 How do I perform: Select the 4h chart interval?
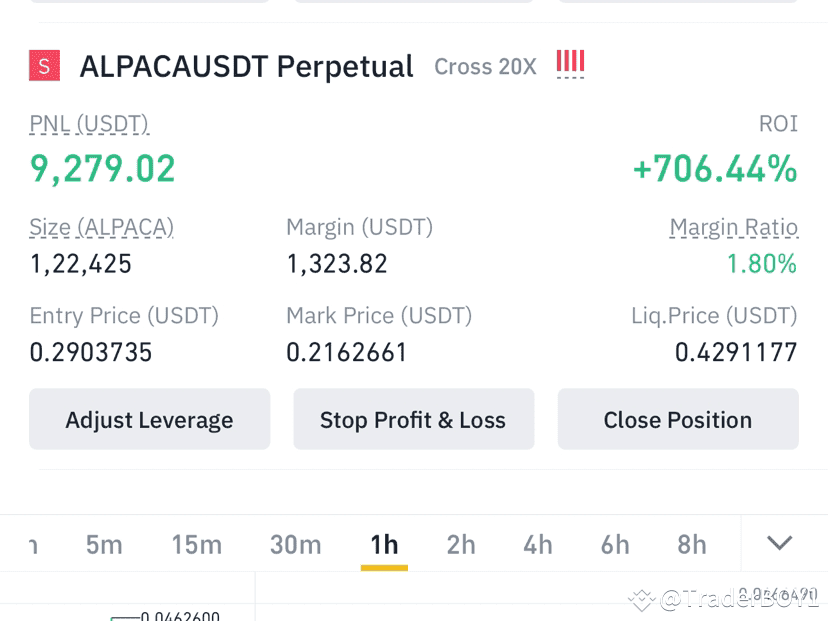[x=538, y=544]
